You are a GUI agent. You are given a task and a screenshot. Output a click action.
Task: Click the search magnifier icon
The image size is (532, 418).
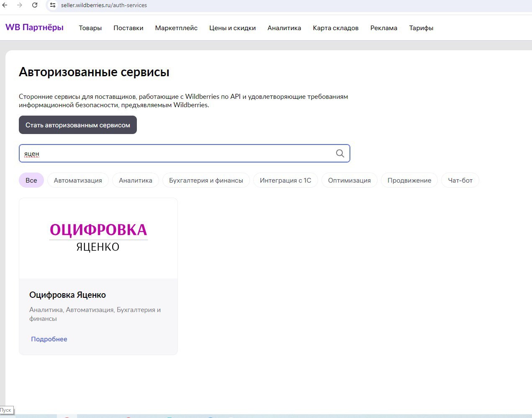pos(340,153)
